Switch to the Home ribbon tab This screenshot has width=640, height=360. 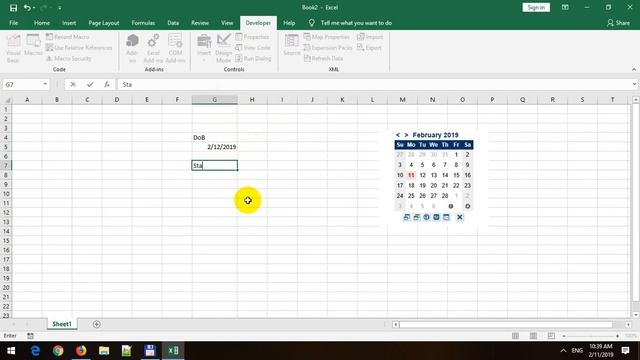pyautogui.click(x=42, y=23)
